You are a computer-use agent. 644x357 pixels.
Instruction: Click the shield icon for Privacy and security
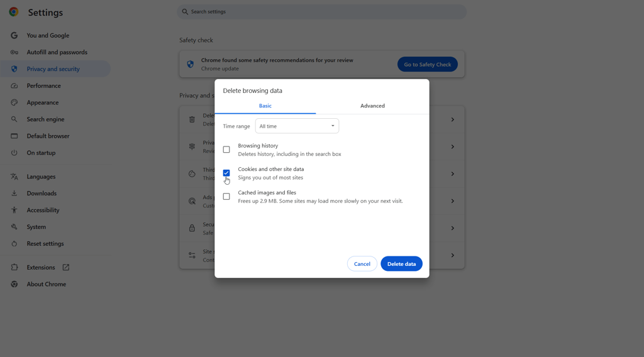[14, 69]
